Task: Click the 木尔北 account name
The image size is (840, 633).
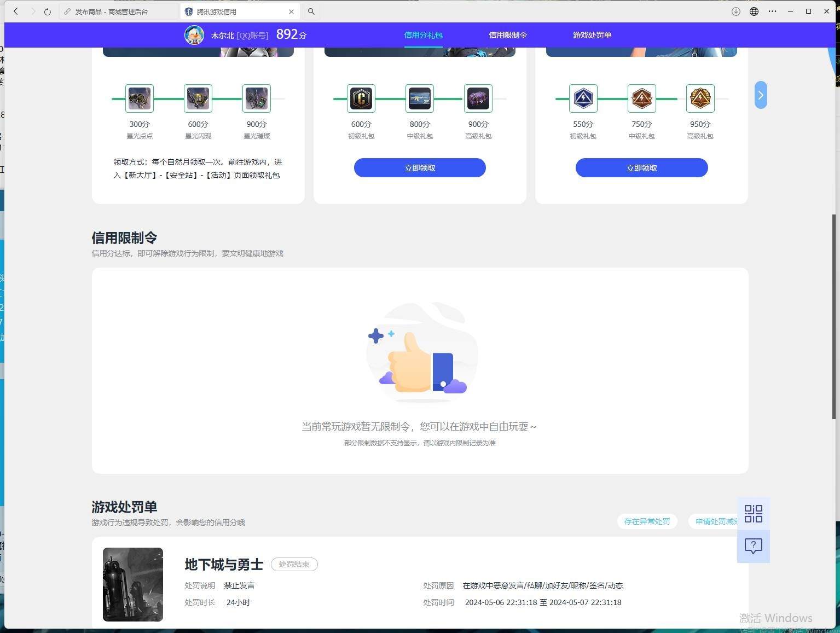Action: 222,36
